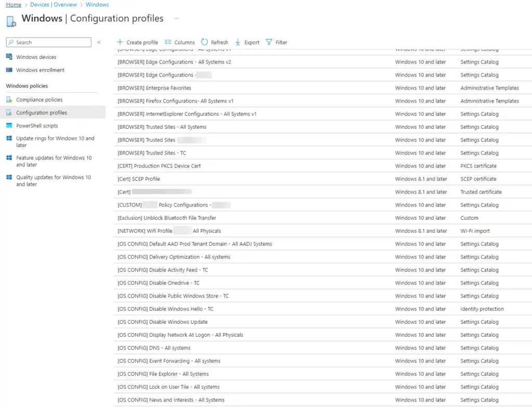The height and width of the screenshot is (407, 532).
Task: Click the Filter button label
Action: tap(281, 43)
